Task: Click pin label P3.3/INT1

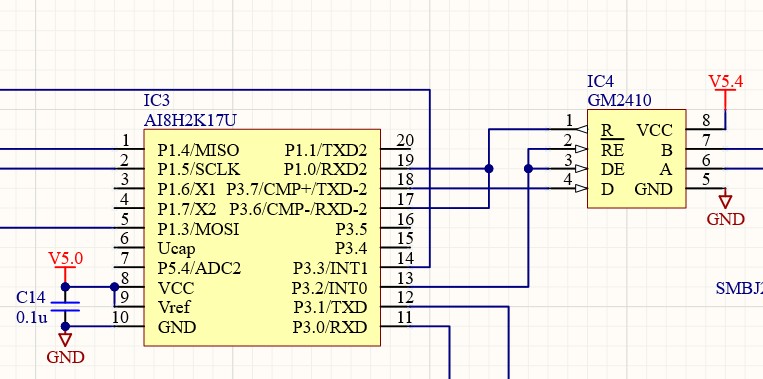Action: [330, 268]
